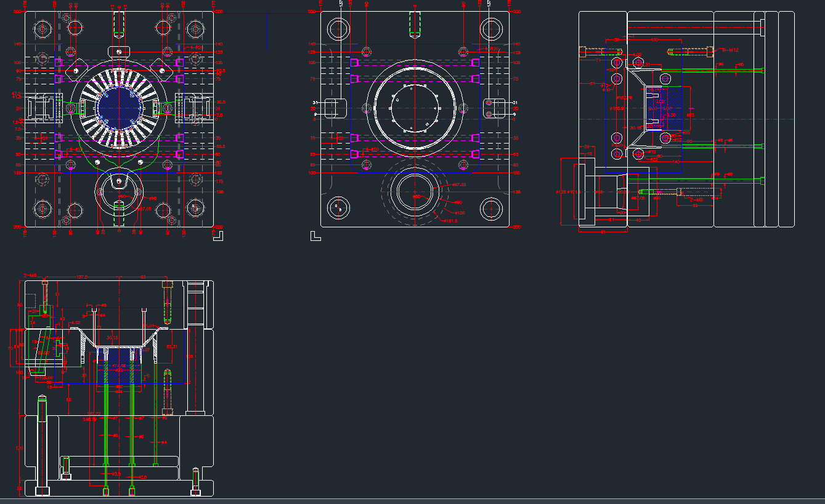Select bottom-left guide pillar circle in second plan view
The width and height of the screenshot is (825, 504).
click(339, 208)
